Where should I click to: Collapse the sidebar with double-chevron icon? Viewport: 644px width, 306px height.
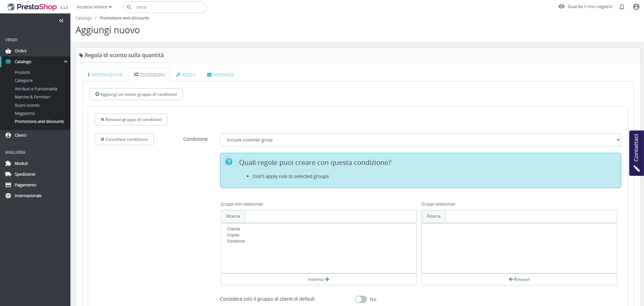(61, 21)
